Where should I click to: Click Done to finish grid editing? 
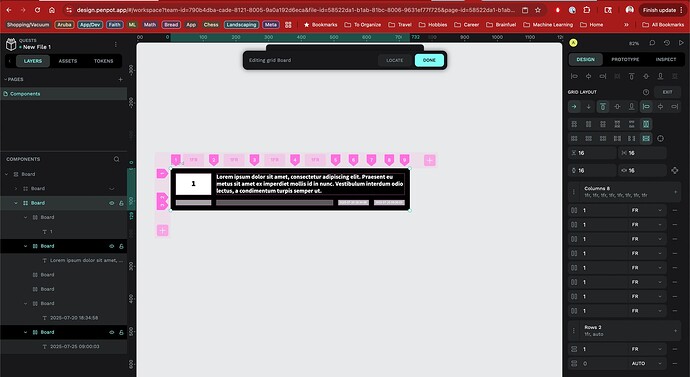point(429,60)
